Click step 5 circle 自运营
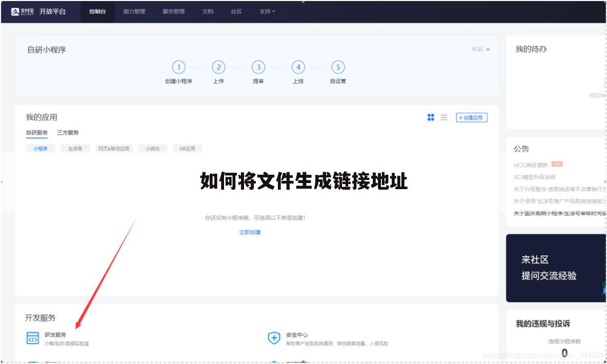 338,67
